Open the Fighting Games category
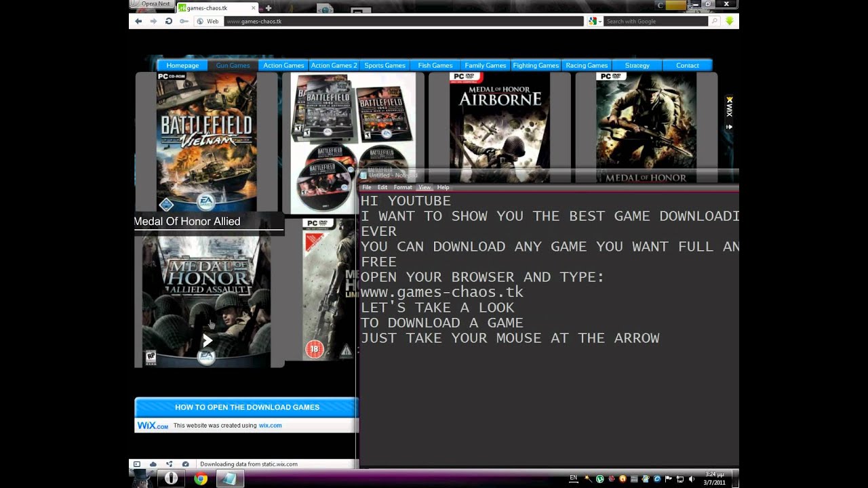 click(x=536, y=66)
